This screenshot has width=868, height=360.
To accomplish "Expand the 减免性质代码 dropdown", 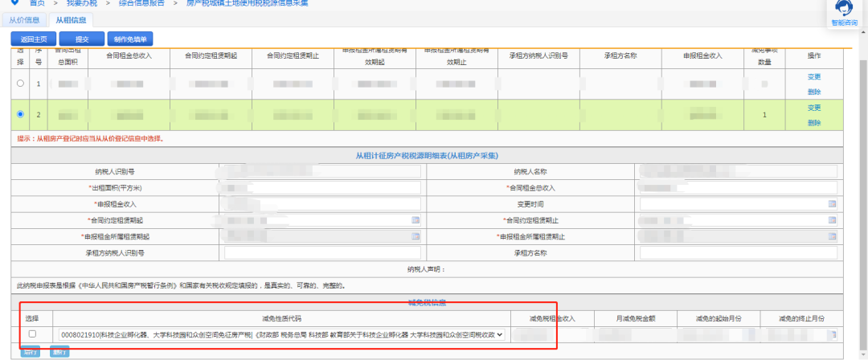I will click(281, 334).
